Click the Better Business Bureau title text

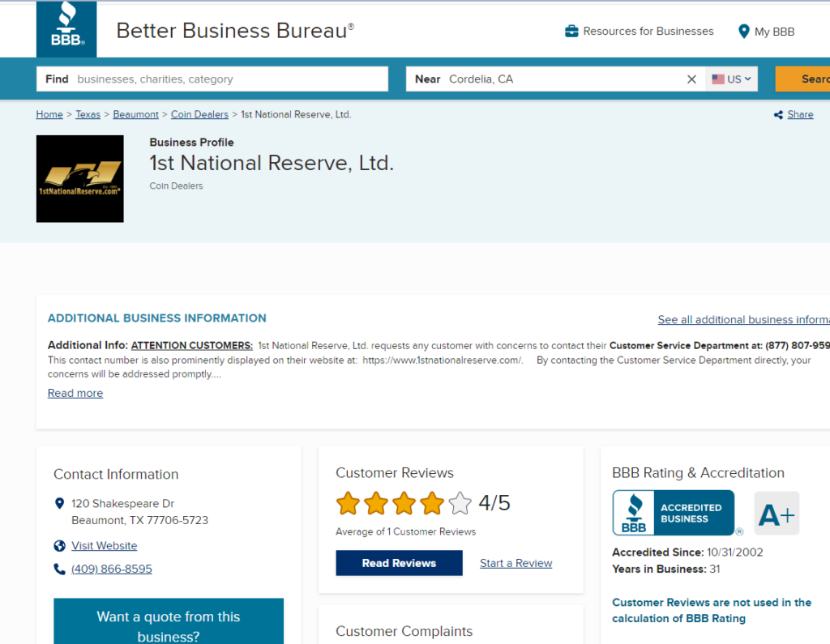coord(235,31)
